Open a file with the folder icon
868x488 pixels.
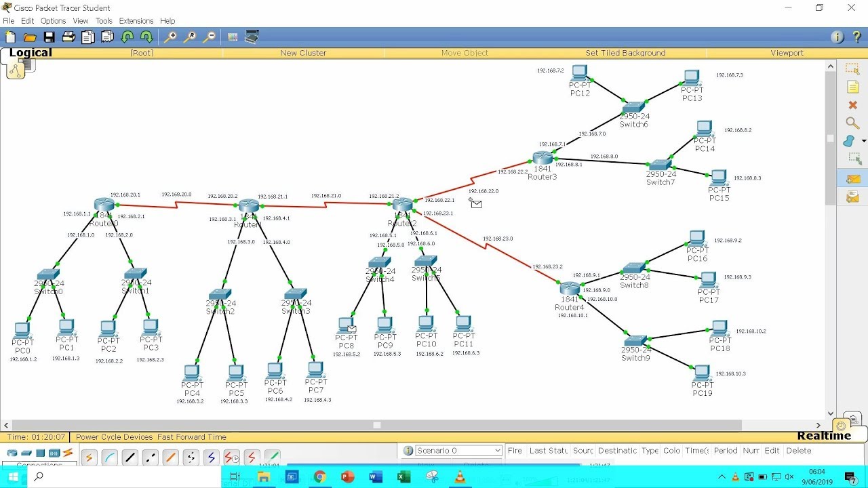pyautogui.click(x=30, y=37)
